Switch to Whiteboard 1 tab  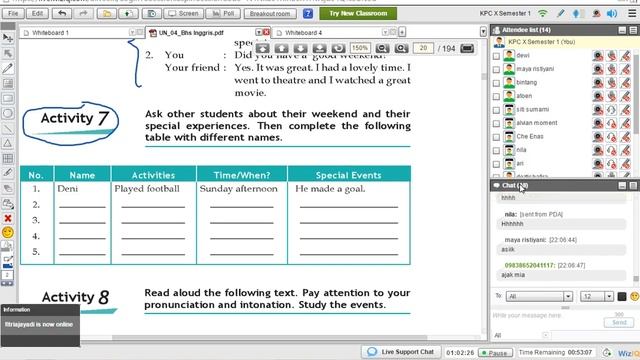(82, 33)
